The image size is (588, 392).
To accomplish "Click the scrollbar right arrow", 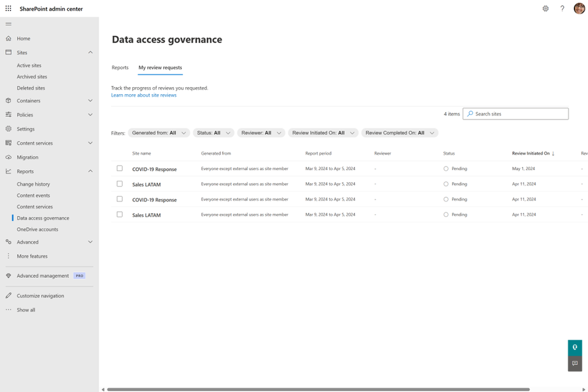I will click(583, 390).
